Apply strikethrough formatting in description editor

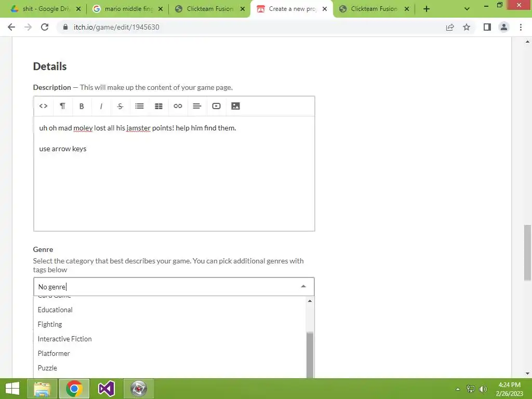[120, 106]
